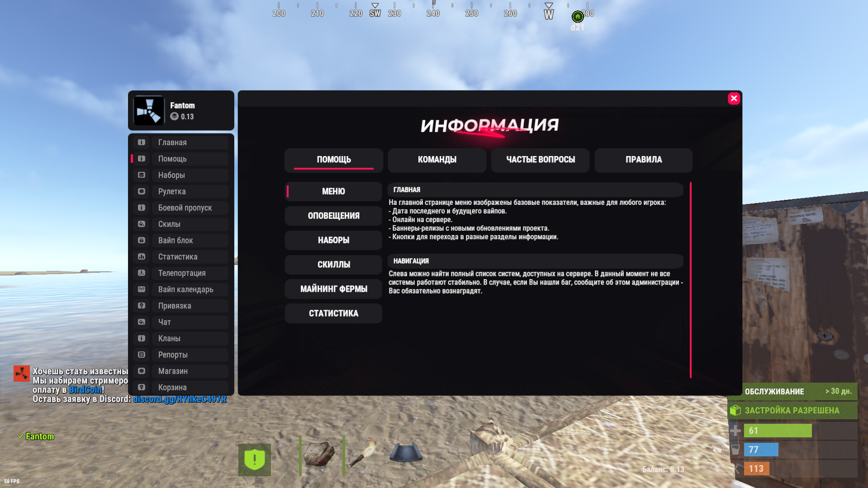Switch to the КОМАНДЫ tab
The height and width of the screenshot is (488, 868).
pyautogui.click(x=436, y=160)
